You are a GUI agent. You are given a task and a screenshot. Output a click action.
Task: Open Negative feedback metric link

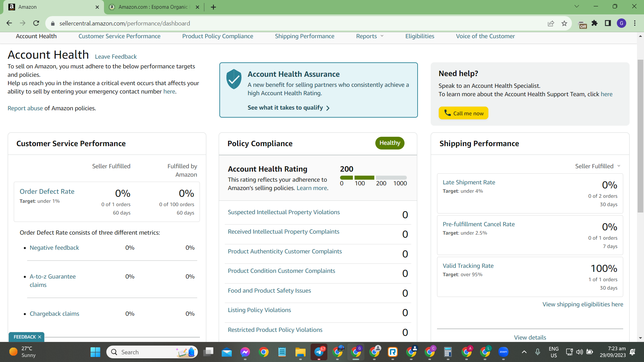[54, 248]
